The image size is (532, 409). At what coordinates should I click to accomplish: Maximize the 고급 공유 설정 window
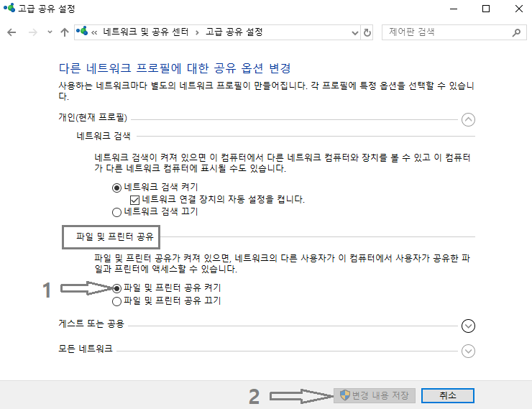[x=486, y=9]
